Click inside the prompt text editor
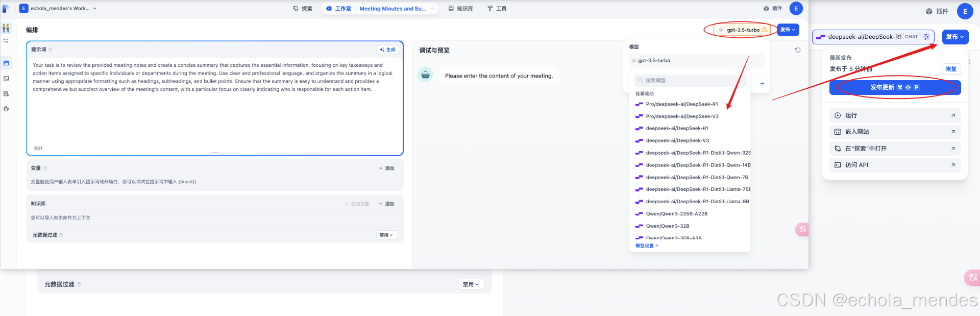980x316 pixels. [215, 102]
